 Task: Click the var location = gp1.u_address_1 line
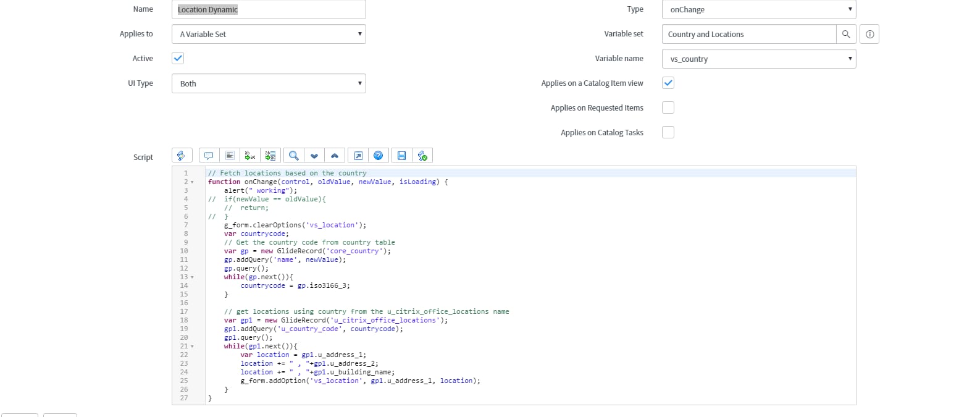303,355
